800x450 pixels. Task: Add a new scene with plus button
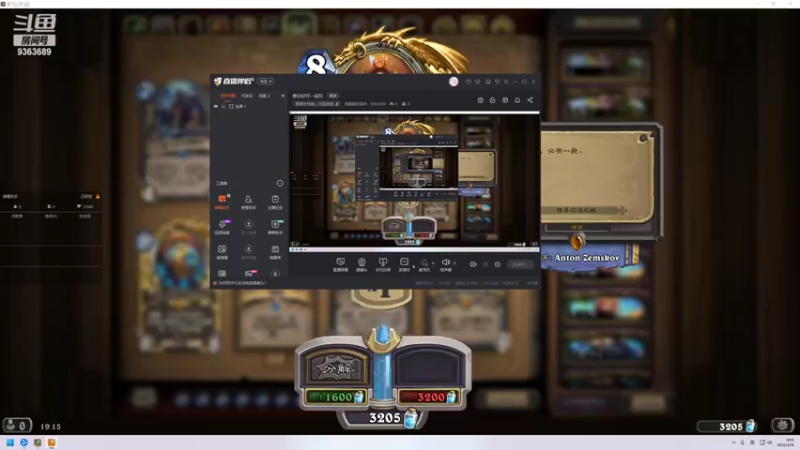283,96
